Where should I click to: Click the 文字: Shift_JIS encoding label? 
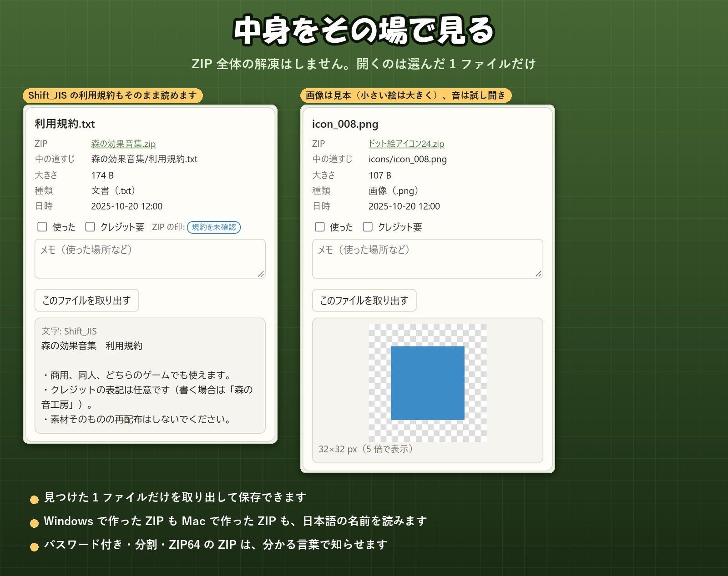[x=69, y=331]
